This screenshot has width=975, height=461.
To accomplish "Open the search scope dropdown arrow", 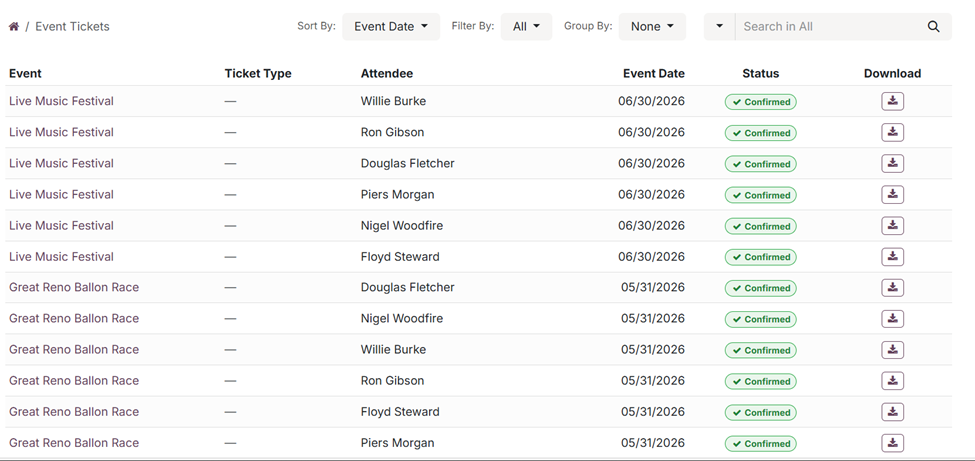I will [x=719, y=27].
